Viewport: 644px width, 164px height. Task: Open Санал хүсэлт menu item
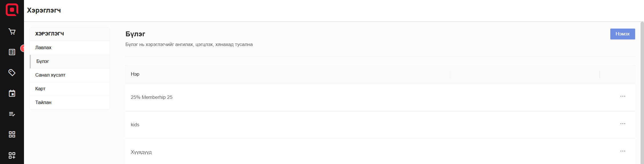click(x=50, y=75)
